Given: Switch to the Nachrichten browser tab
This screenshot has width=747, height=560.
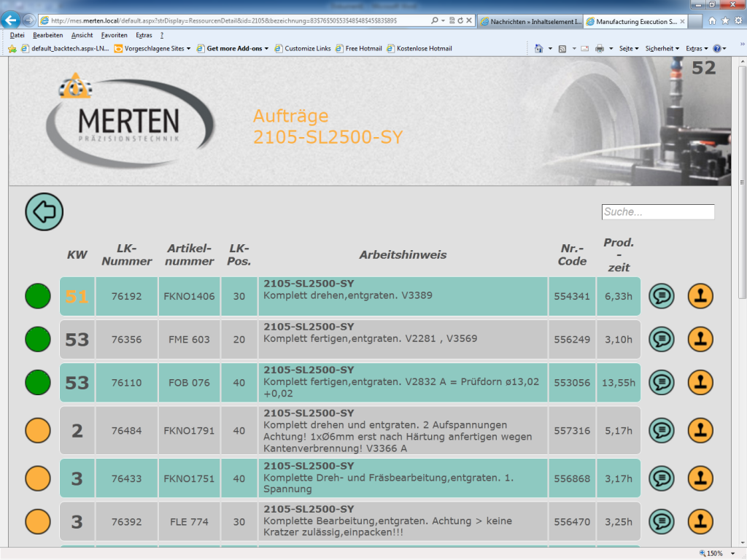Looking at the screenshot, I should click(532, 22).
